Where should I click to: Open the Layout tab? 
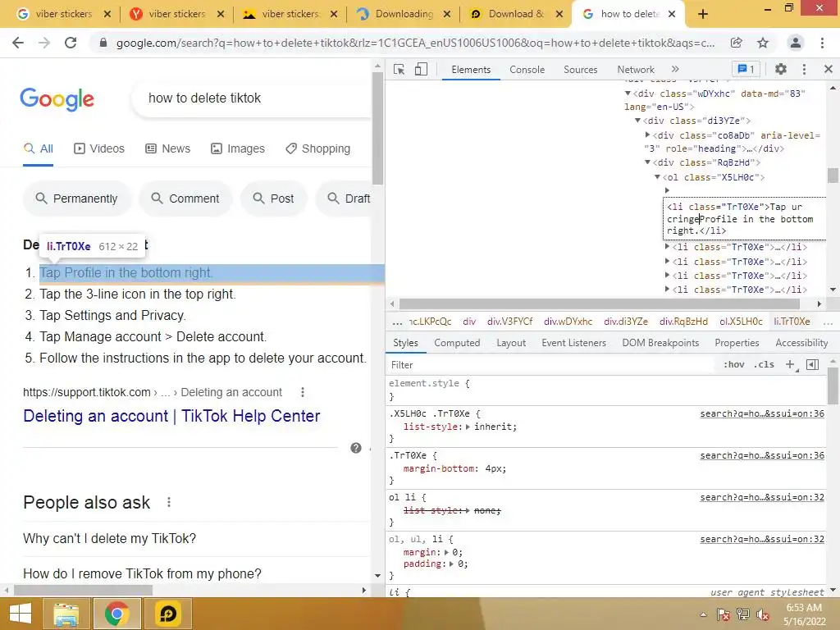(x=511, y=343)
